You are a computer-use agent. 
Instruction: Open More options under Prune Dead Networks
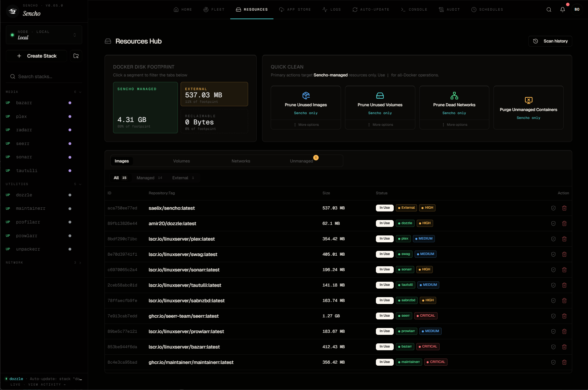(454, 125)
